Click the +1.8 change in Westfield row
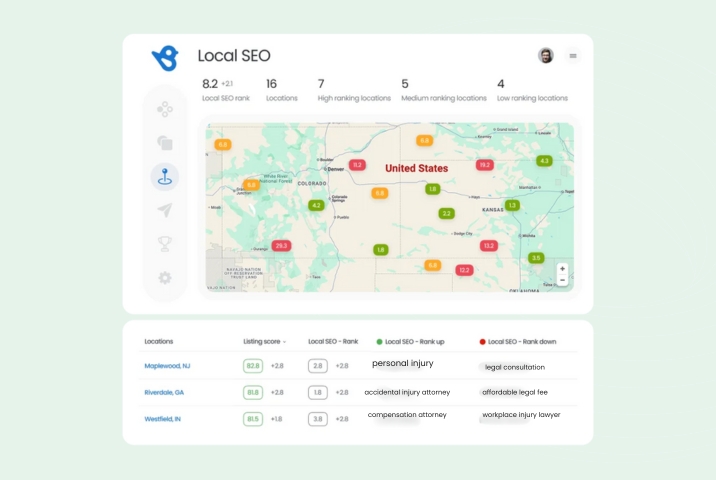This screenshot has height=480, width=716. [276, 419]
